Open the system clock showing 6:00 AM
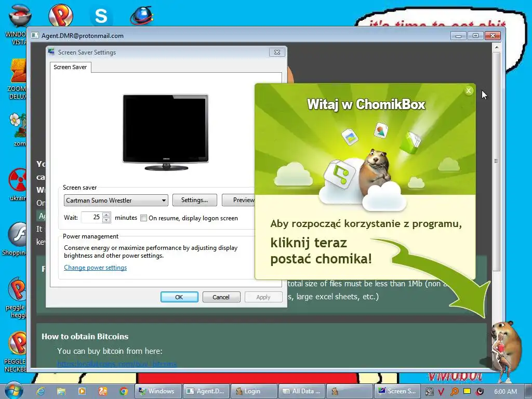 coord(505,392)
